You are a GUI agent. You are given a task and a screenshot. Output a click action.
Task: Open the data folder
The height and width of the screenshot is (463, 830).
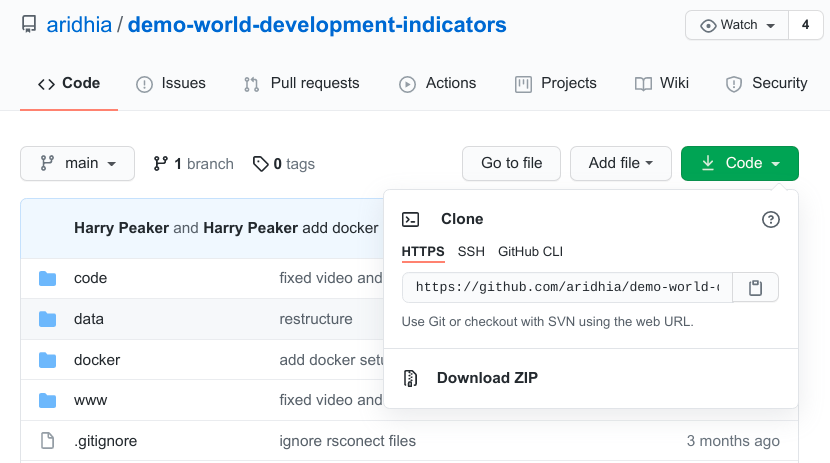(89, 319)
